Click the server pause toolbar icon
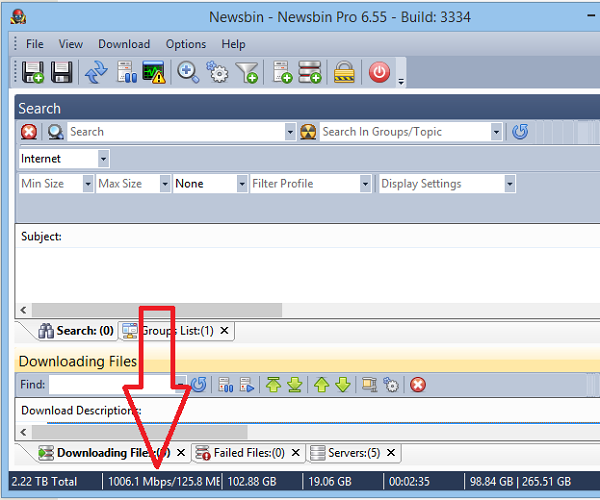600x500 pixels. [126, 72]
